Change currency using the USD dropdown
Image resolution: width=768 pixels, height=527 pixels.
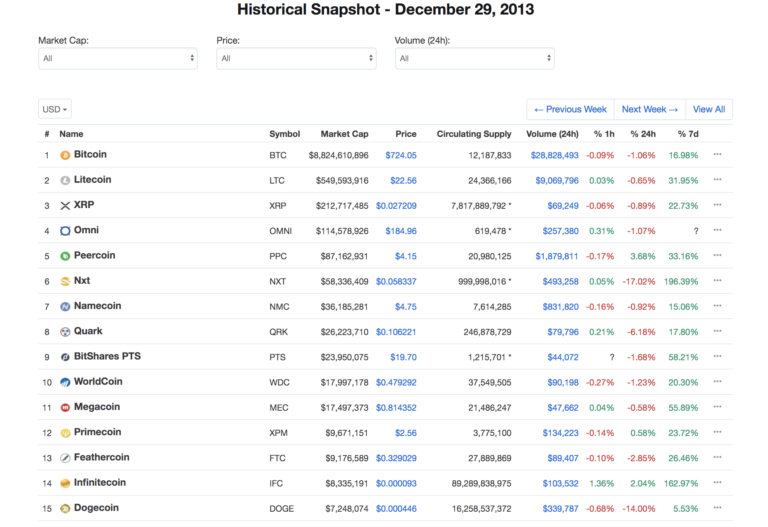55,109
